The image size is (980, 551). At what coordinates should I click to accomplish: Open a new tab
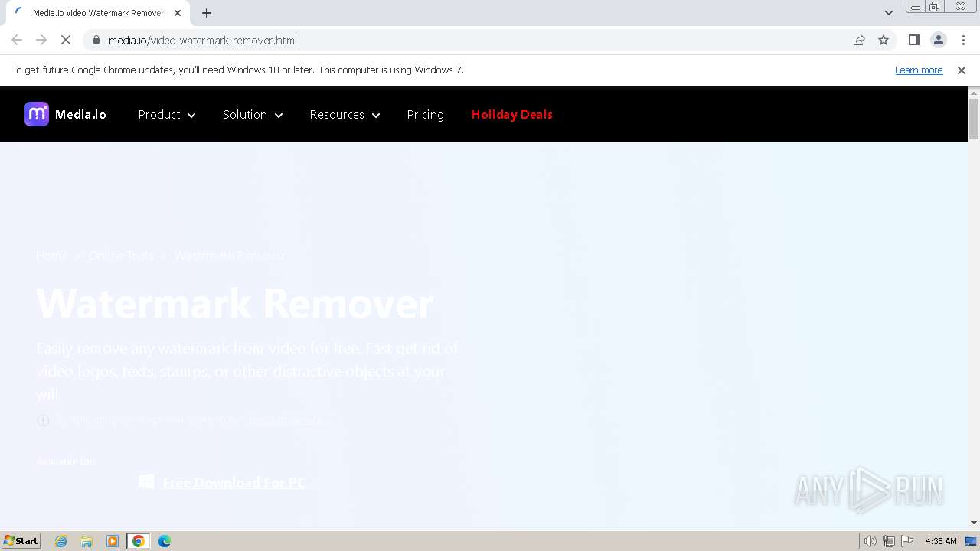pyautogui.click(x=207, y=13)
